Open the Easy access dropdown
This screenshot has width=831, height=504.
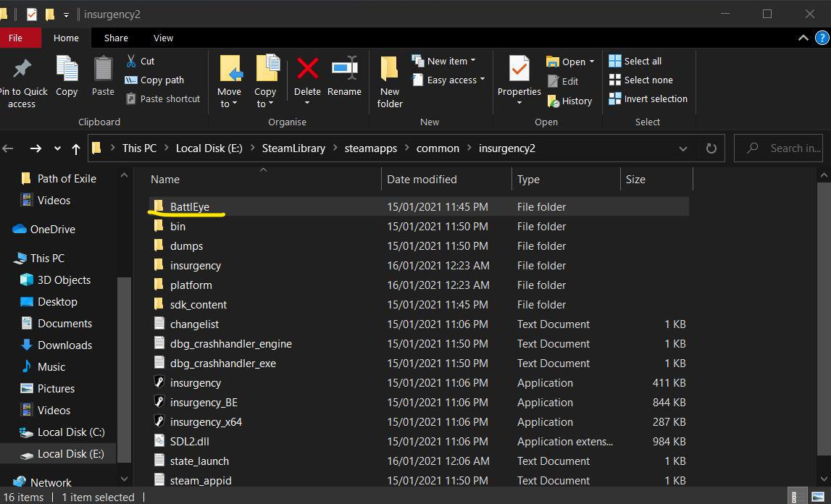click(448, 80)
